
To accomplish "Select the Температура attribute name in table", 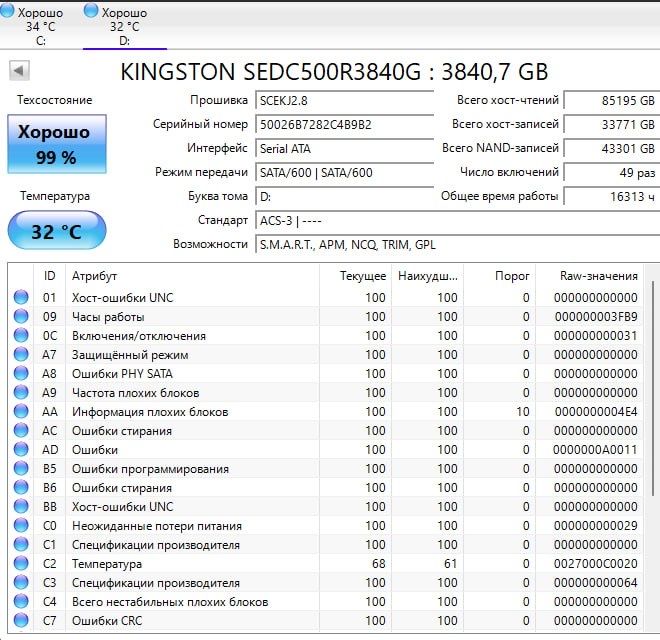I will point(107,564).
